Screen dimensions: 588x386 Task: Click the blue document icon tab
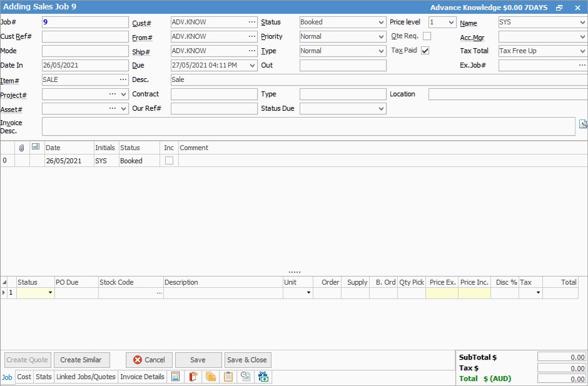click(x=176, y=377)
